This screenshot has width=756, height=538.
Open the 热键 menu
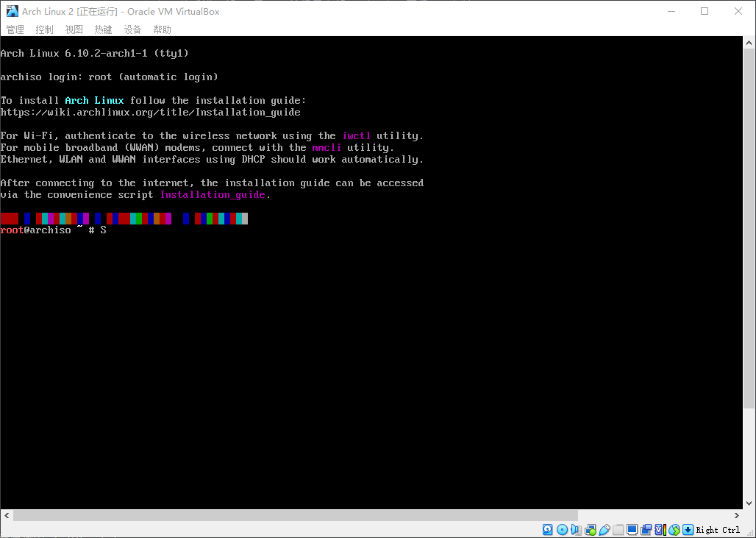point(103,29)
